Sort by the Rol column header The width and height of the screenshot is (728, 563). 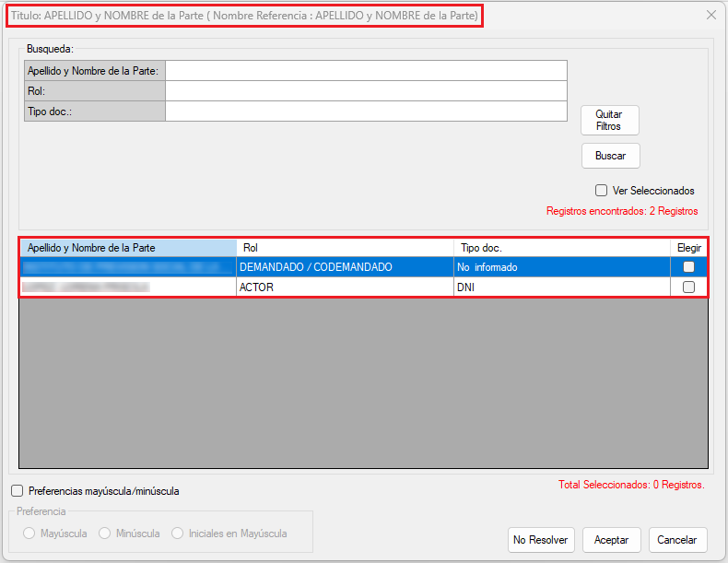(x=345, y=248)
